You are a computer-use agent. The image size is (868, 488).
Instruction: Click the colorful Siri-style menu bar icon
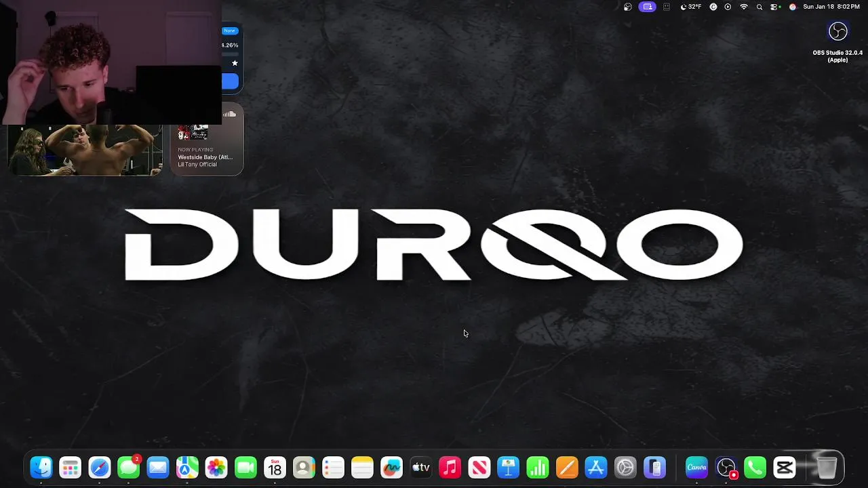pos(792,7)
